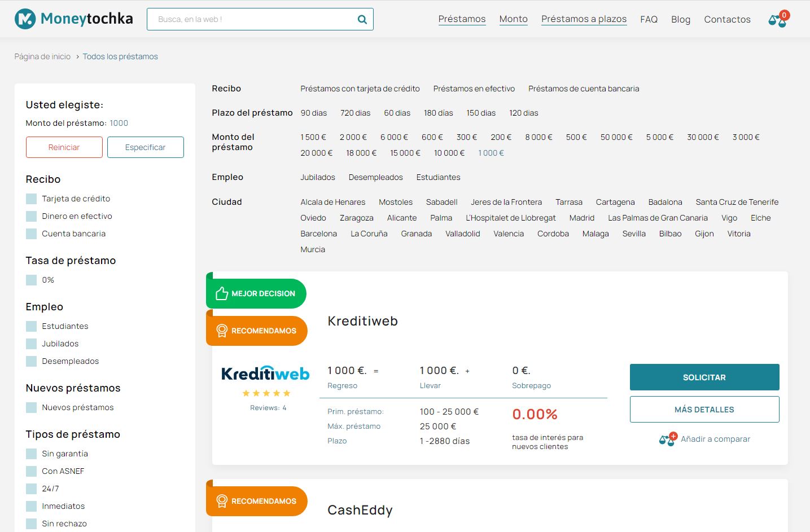Click the Reiniciar filter button
The height and width of the screenshot is (532, 810).
[x=64, y=147]
